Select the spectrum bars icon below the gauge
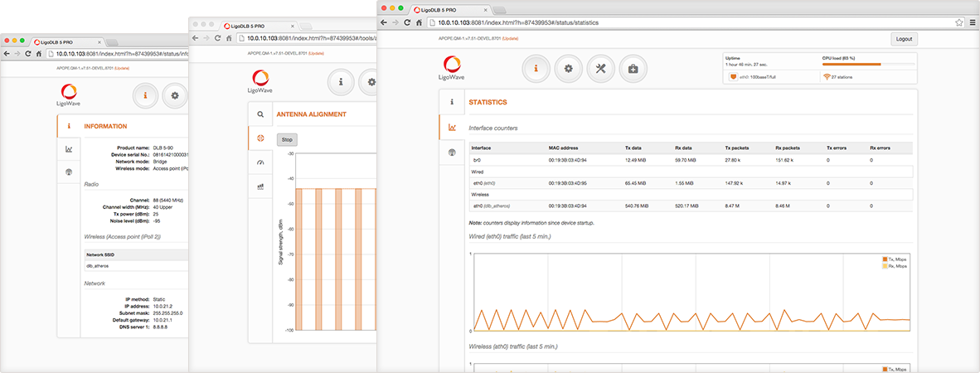The height and width of the screenshot is (373, 980). coord(260,186)
